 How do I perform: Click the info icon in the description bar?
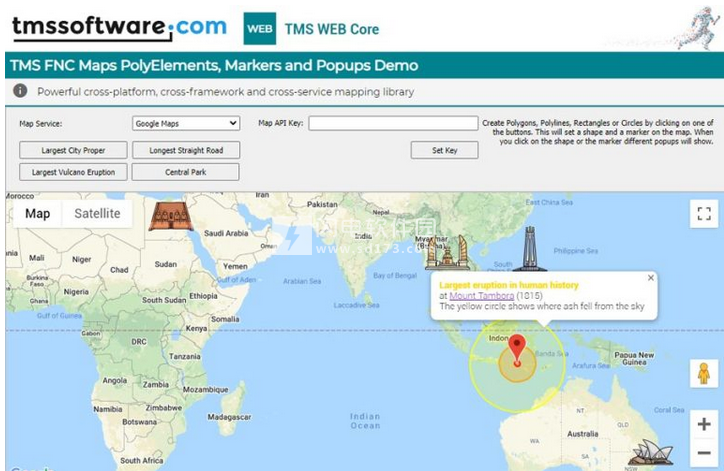point(20,91)
